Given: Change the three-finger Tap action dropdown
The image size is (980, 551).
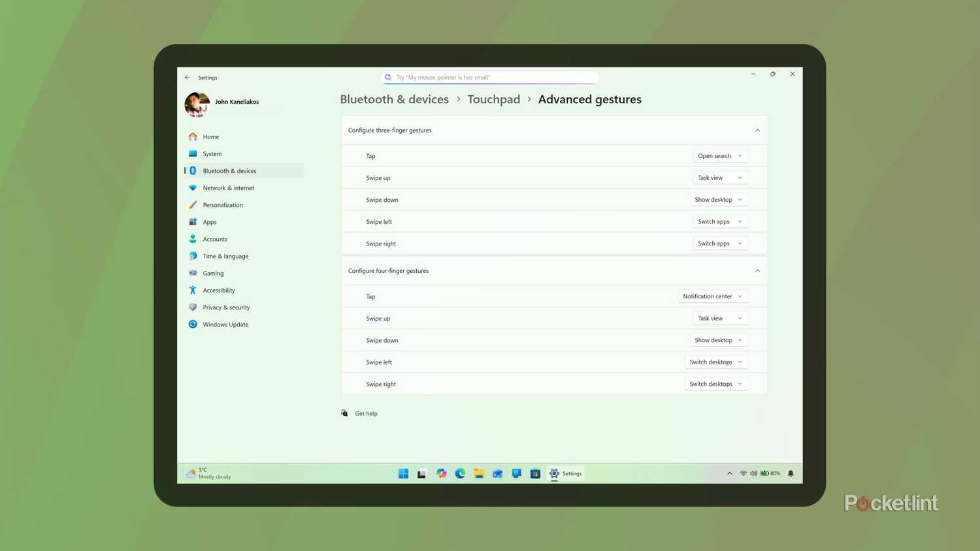Looking at the screenshot, I should click(x=719, y=155).
